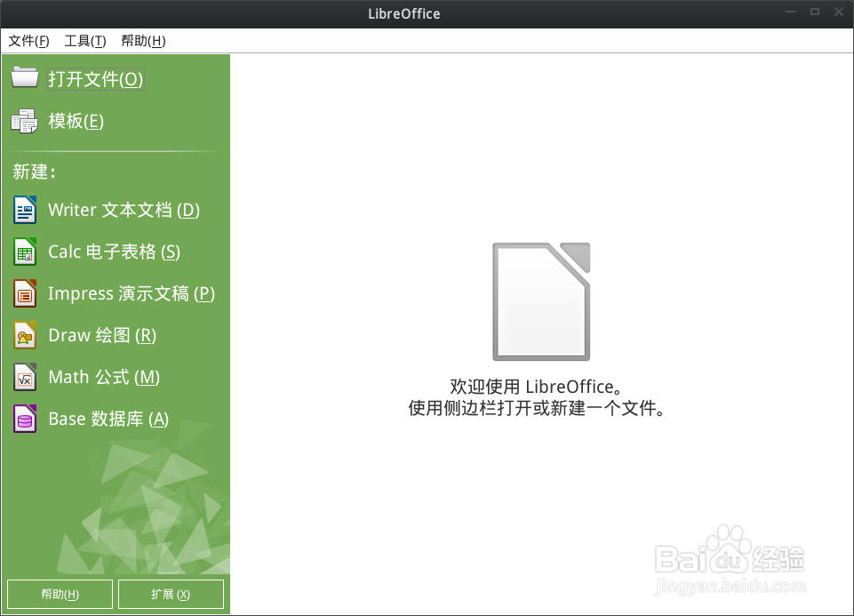Open the 帮助(H) menu in menu bar
Image resolution: width=854 pixels, height=616 pixels.
click(x=143, y=41)
